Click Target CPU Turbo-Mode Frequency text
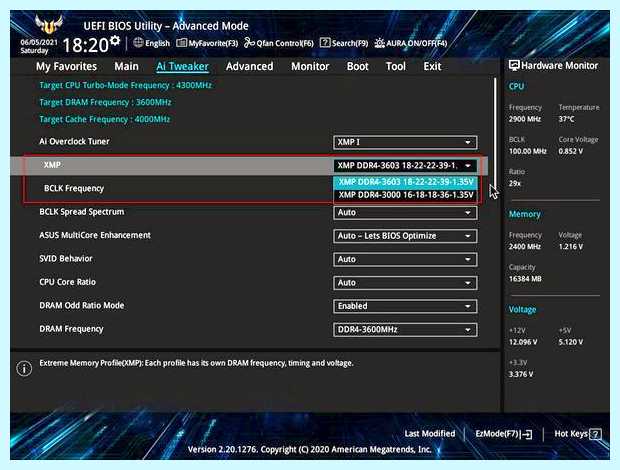Viewport: 620px width, 470px height. (x=125, y=85)
